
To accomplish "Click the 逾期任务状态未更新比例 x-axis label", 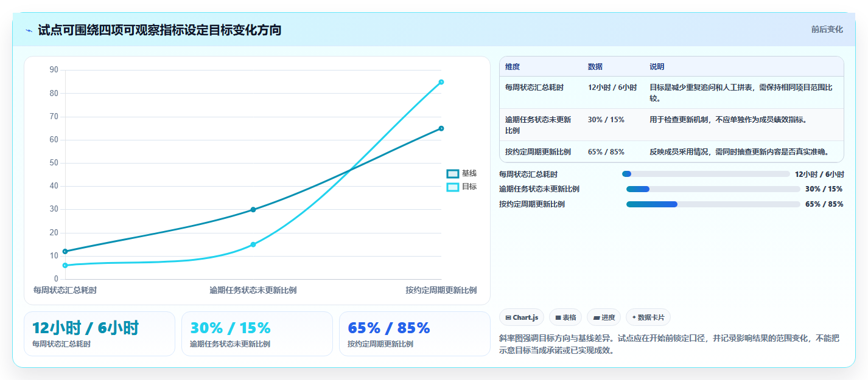I will tap(253, 290).
